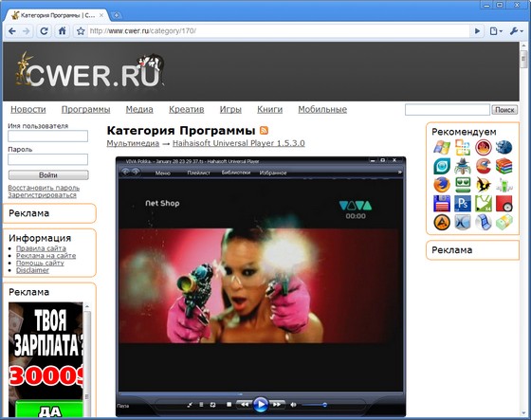Click the ТВОЯ ЗАРПЛАТА ad banner
Image resolution: width=531 pixels, height=420 pixels.
click(46, 359)
